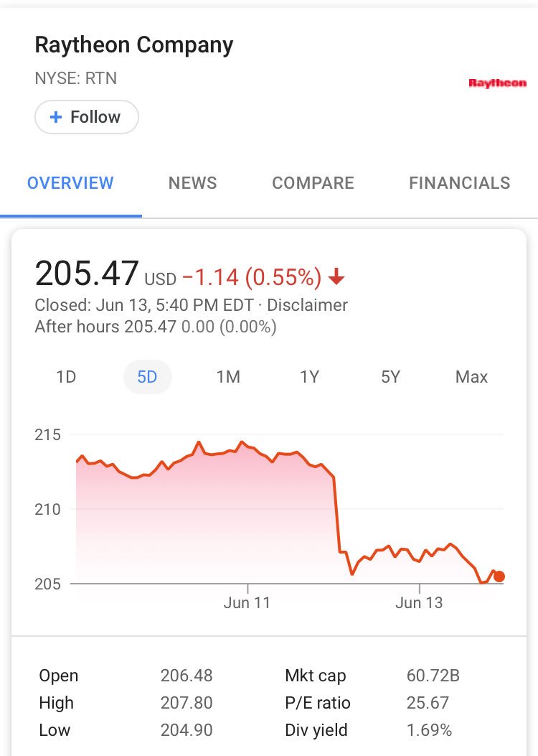538x756 pixels.
Task: Show the 1Y chart range
Action: pos(310,376)
